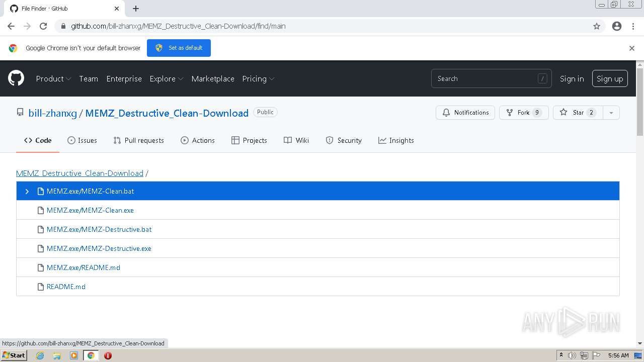The image size is (644, 362).
Task: Click the Marketplace navigation link
Action: [x=213, y=78]
